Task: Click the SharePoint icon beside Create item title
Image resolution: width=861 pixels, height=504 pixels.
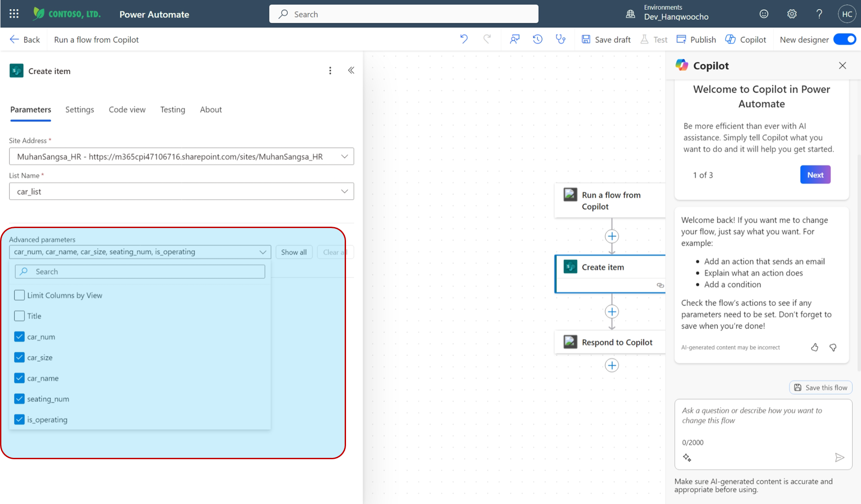Action: (17, 71)
